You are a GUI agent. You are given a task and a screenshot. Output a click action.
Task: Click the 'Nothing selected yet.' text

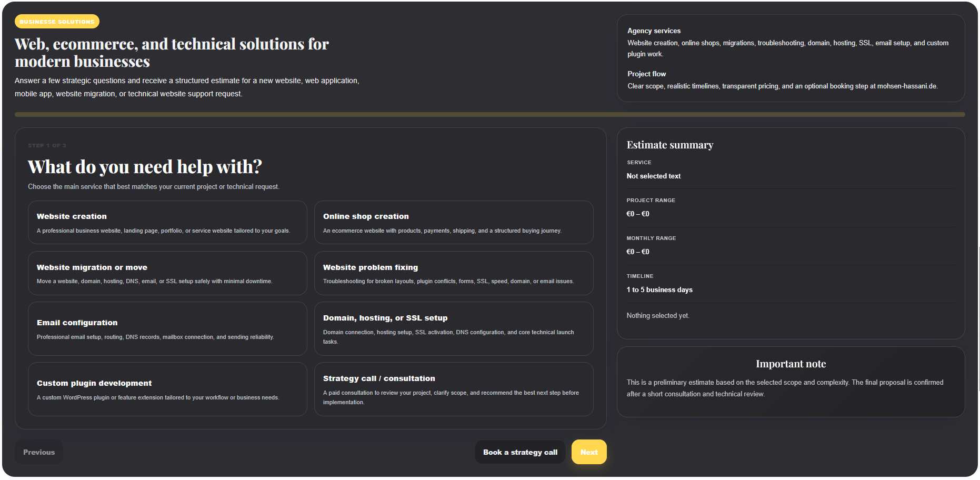[x=658, y=316]
